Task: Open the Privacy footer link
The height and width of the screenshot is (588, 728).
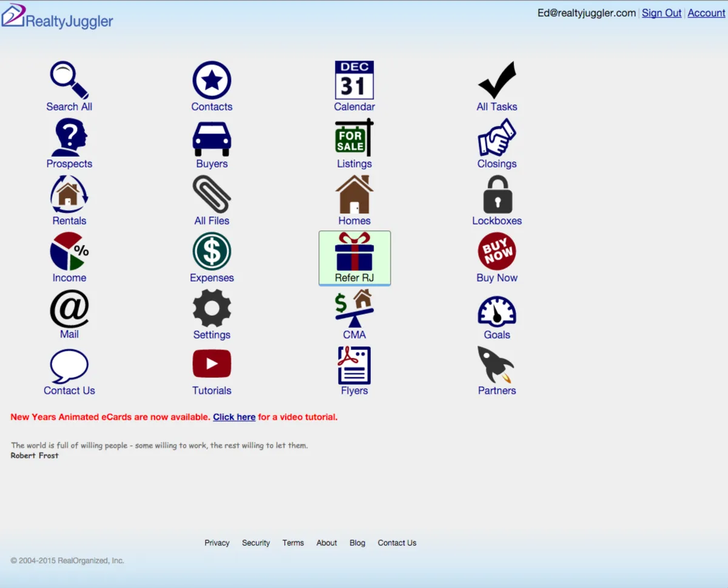Action: point(217,543)
